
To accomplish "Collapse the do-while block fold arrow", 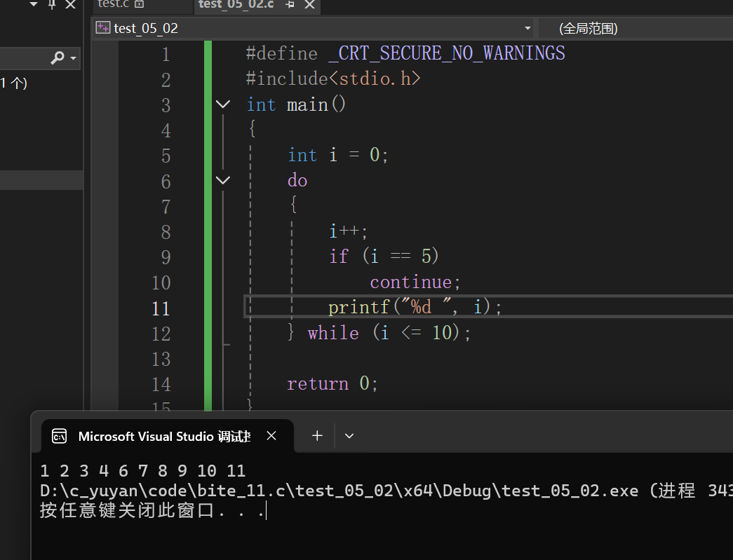I will click(x=222, y=180).
